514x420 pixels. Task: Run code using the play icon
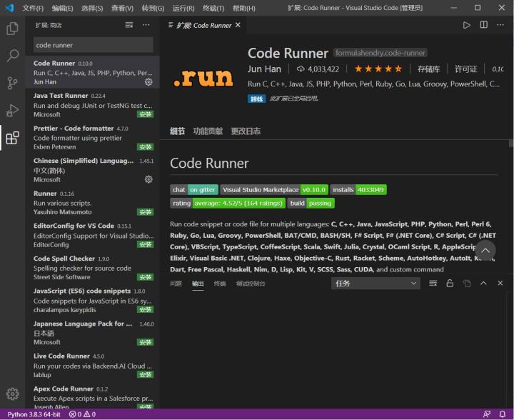click(466, 25)
